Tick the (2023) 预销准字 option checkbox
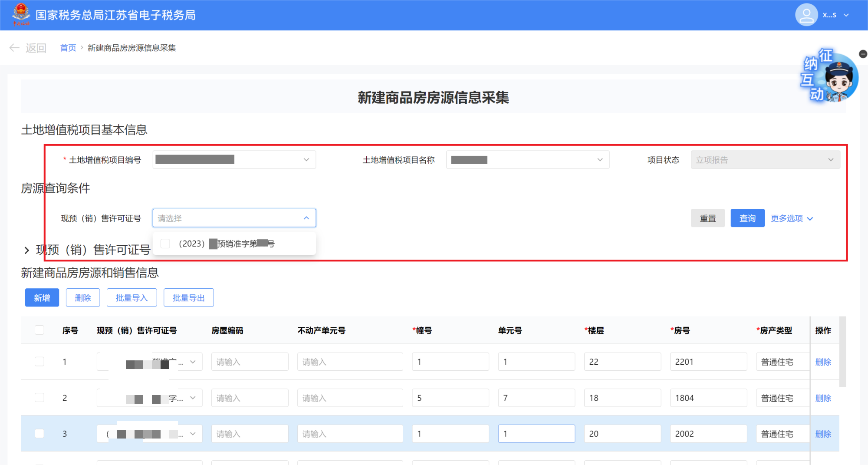 point(165,244)
